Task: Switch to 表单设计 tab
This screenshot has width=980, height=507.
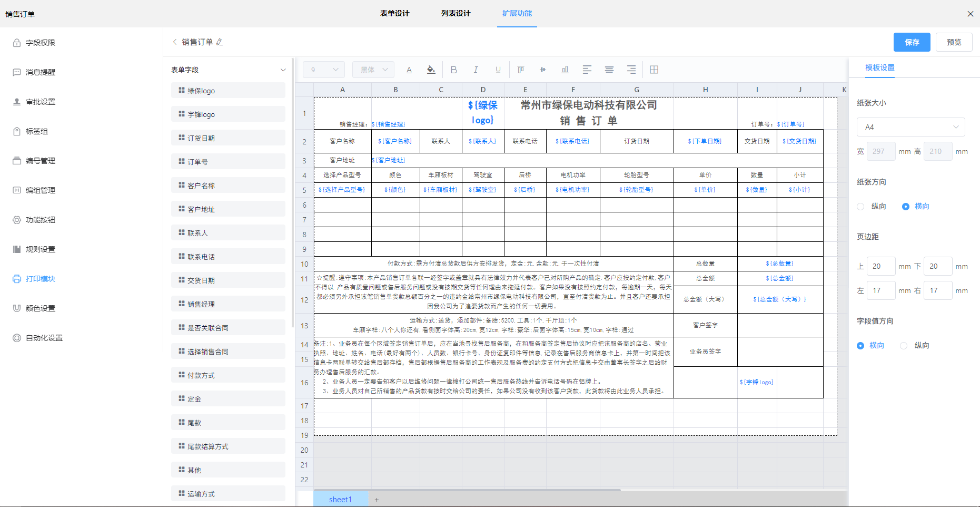Action: click(x=394, y=13)
